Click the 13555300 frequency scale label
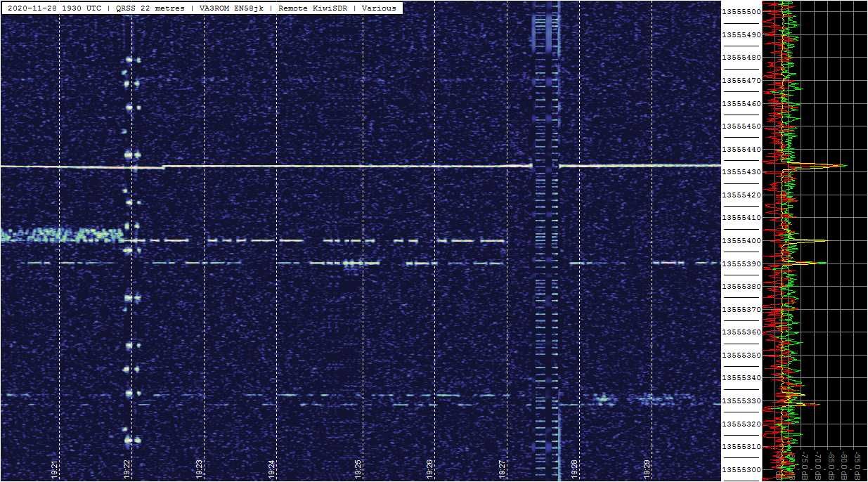The height and width of the screenshot is (482, 868). [741, 469]
